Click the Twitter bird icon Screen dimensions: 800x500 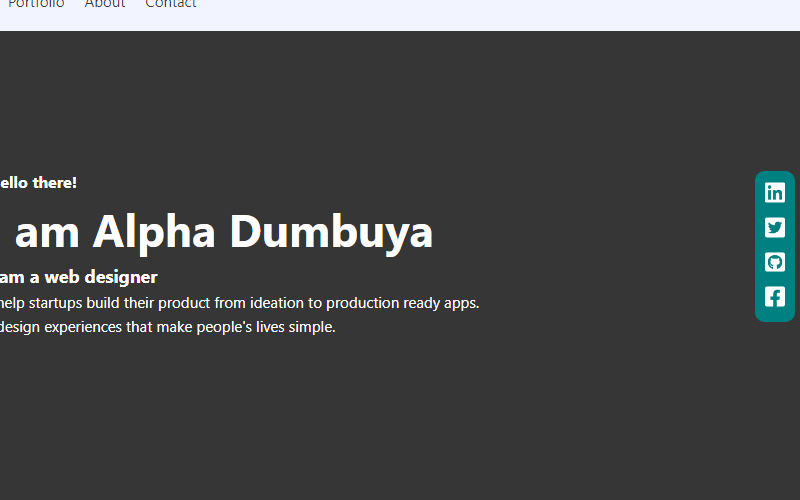[x=774, y=228]
